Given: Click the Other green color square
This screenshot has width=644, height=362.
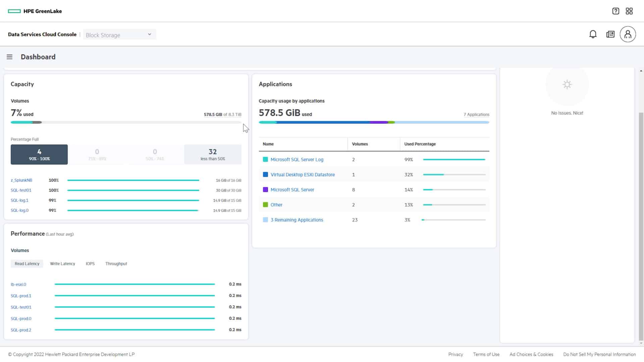Looking at the screenshot, I should point(265,205).
